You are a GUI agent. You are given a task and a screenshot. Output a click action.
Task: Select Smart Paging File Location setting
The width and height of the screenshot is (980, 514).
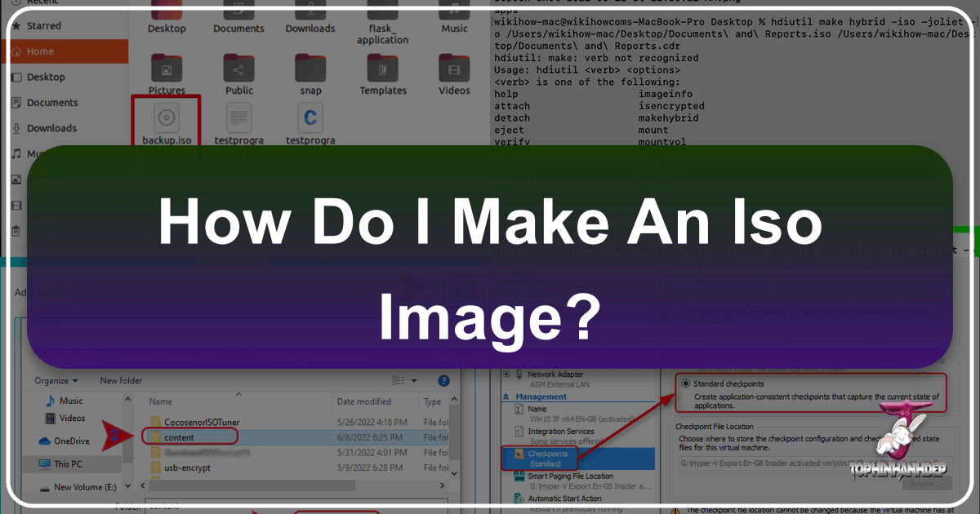pyautogui.click(x=572, y=475)
